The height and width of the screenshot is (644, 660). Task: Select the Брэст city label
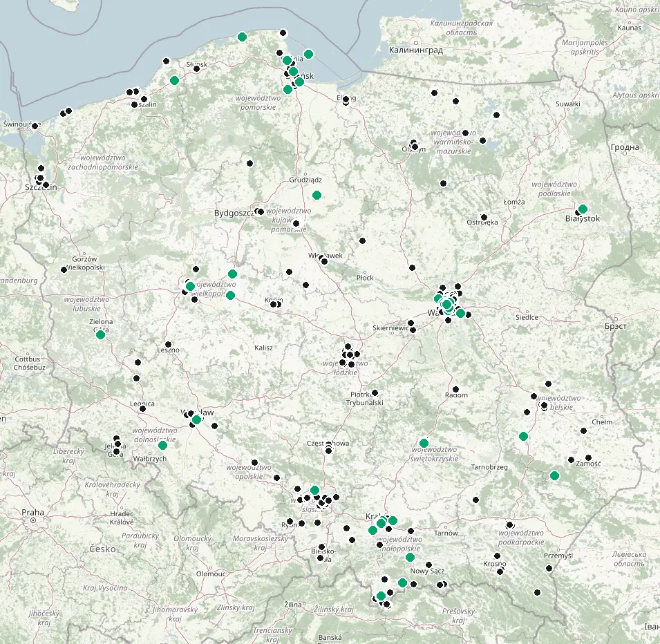tap(616, 326)
